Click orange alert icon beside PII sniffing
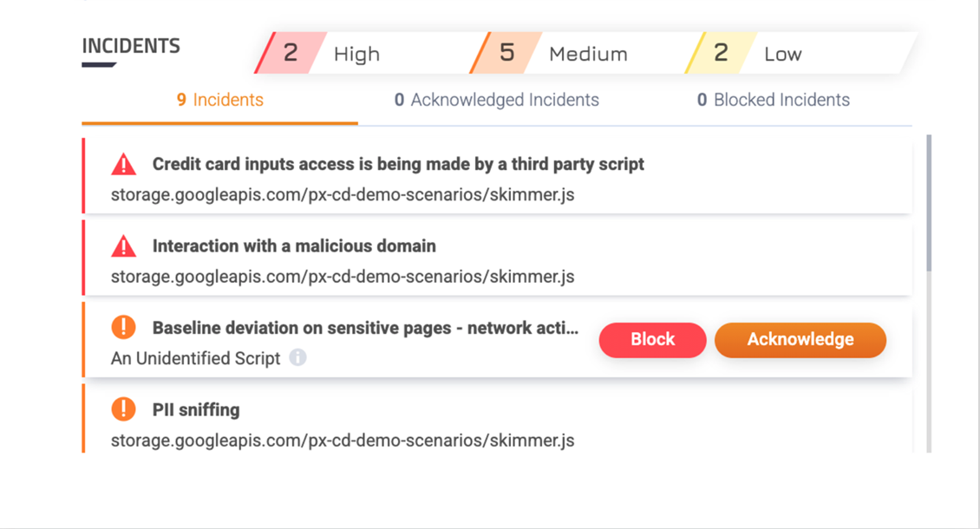980x529 pixels. pos(124,408)
